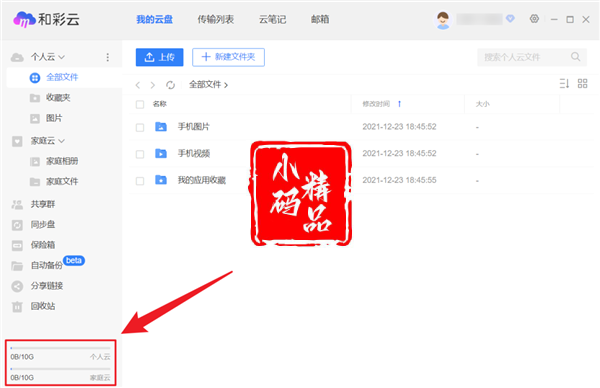Image resolution: width=600 pixels, height=388 pixels.
Task: Open the user avatar profile
Action: [443, 20]
